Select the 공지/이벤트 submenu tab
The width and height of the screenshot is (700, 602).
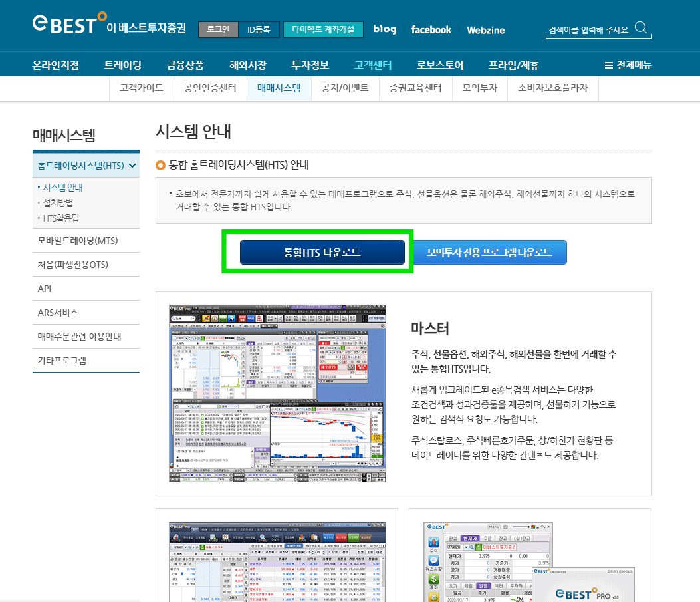345,88
